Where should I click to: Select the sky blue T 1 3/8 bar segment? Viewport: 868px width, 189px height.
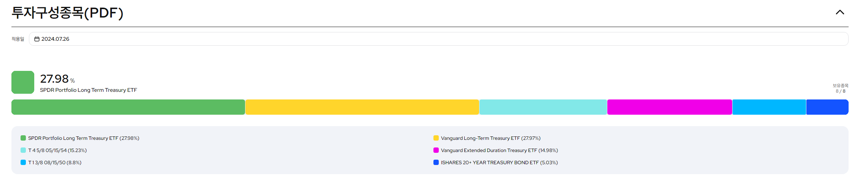point(769,107)
